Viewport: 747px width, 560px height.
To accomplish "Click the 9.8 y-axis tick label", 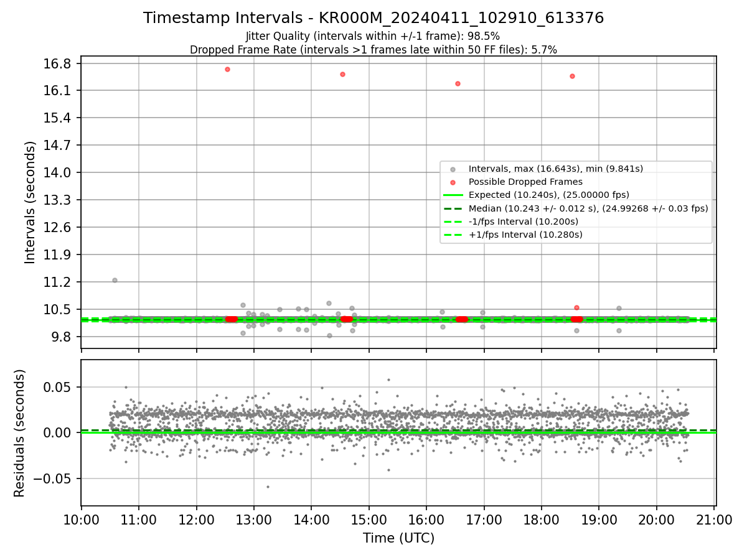I will pyautogui.click(x=62, y=337).
